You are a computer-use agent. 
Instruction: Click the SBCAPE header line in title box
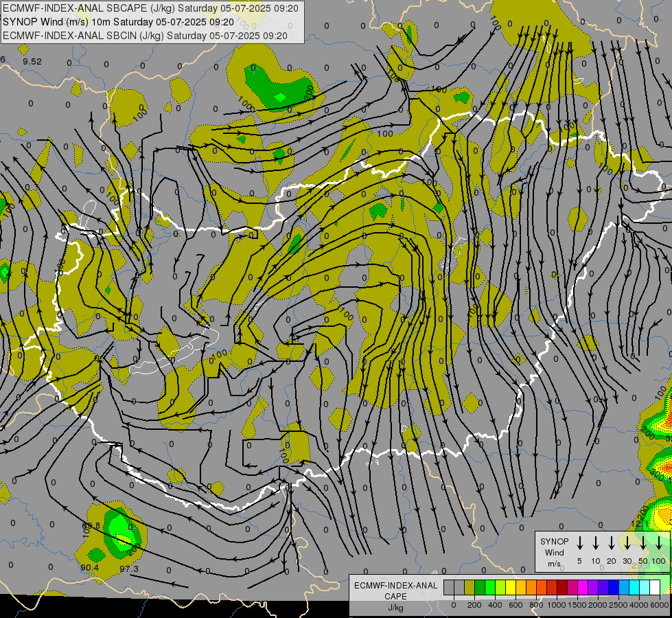click(150, 8)
